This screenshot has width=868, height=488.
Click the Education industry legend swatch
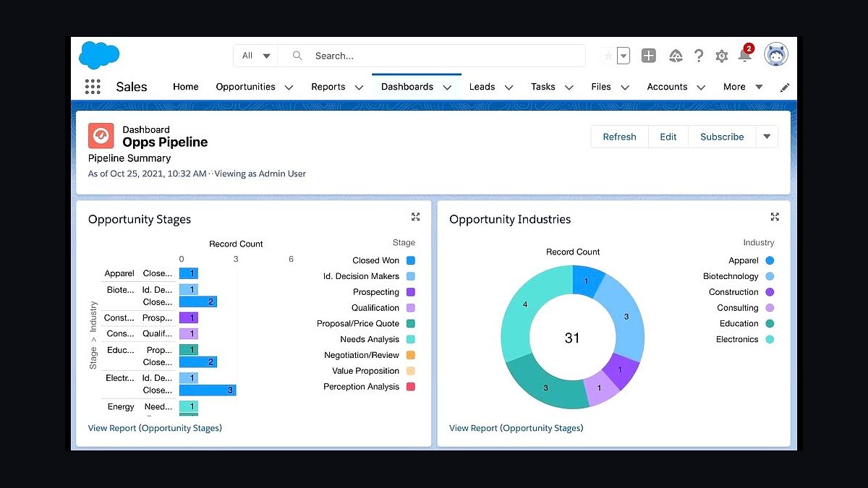pyautogui.click(x=770, y=323)
